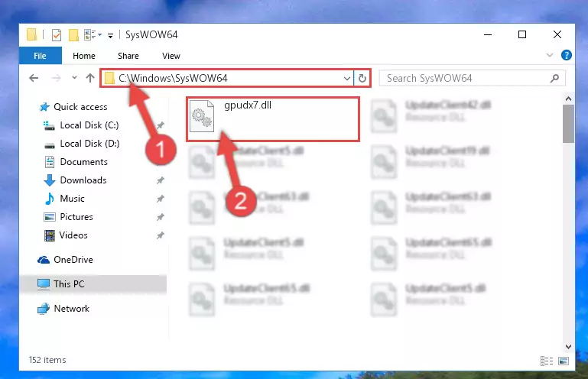
Task: Click the pin icon beside Music
Action: point(160,199)
